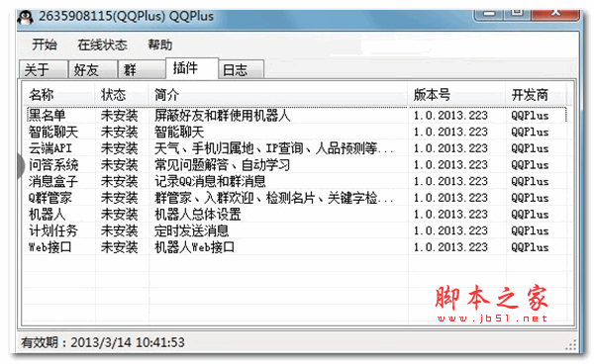Switch to the 好友 tab
Viewport: 594px width, 364px height.
point(93,69)
